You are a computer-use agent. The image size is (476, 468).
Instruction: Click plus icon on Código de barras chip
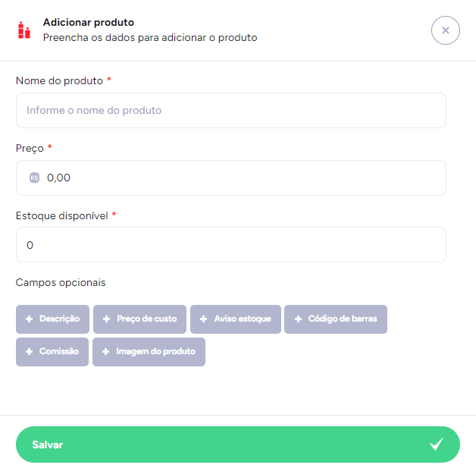298,319
